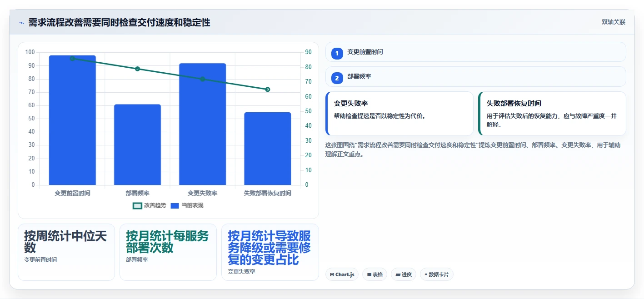Click the icon in the Chart.js tag
This screenshot has height=299, width=644.
(332, 274)
